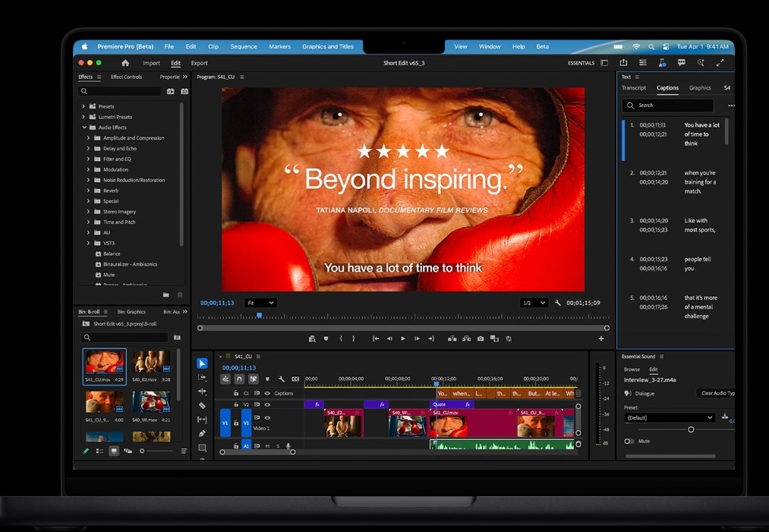Click the Clear Audio Type button
This screenshot has width=769, height=532.
(x=716, y=393)
